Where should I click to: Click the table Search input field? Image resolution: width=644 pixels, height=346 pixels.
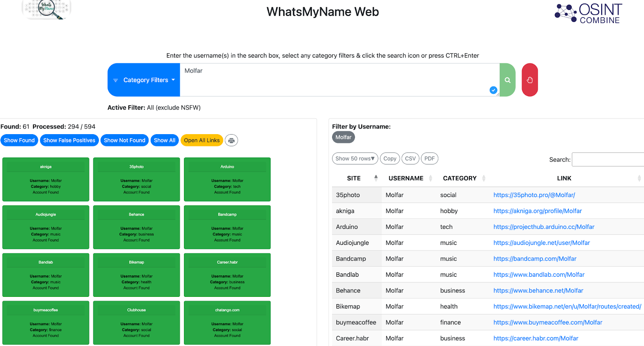(608, 160)
